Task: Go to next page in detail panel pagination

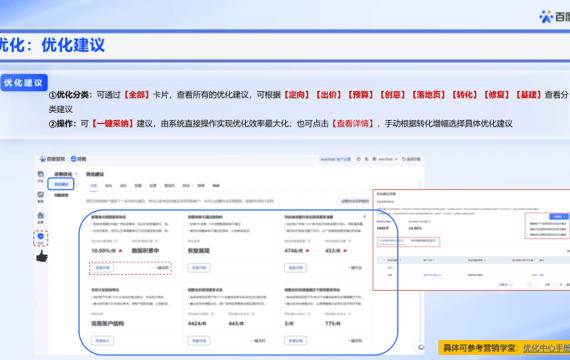Action: (x=538, y=284)
